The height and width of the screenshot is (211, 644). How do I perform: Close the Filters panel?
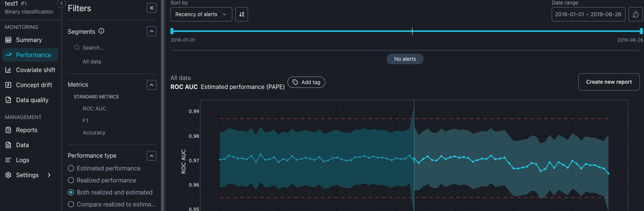tap(151, 8)
